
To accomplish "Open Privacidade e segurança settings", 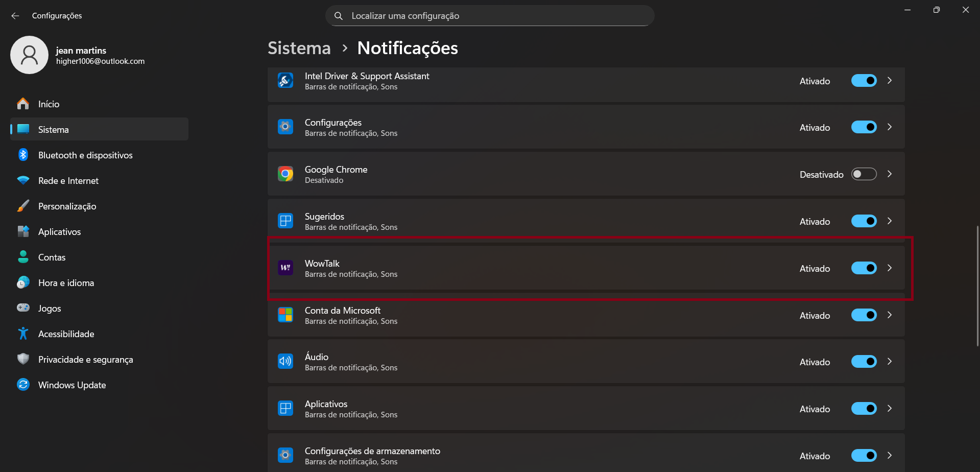I will coord(85,360).
